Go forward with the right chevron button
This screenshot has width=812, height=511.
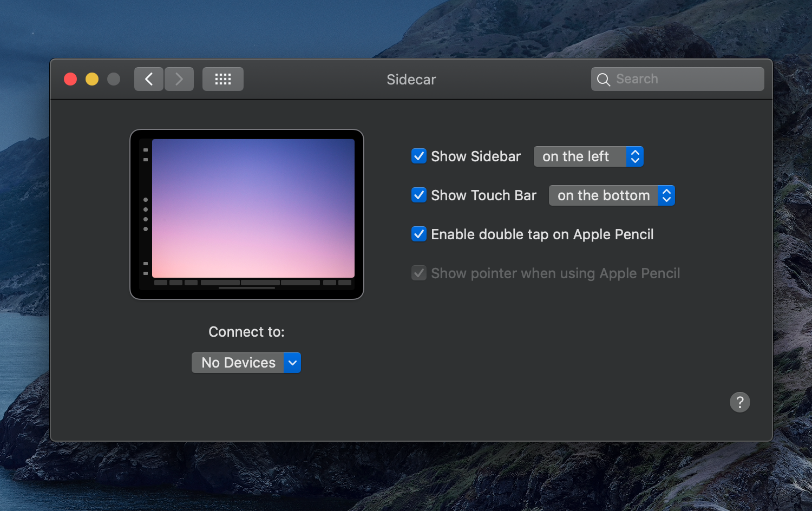click(179, 79)
